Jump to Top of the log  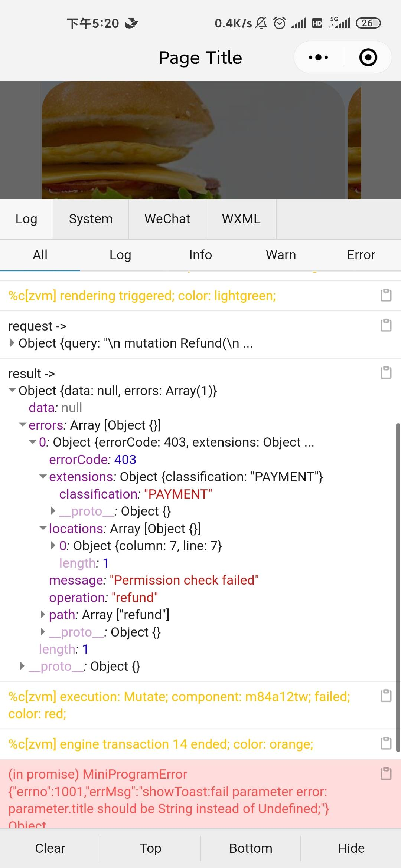150,848
